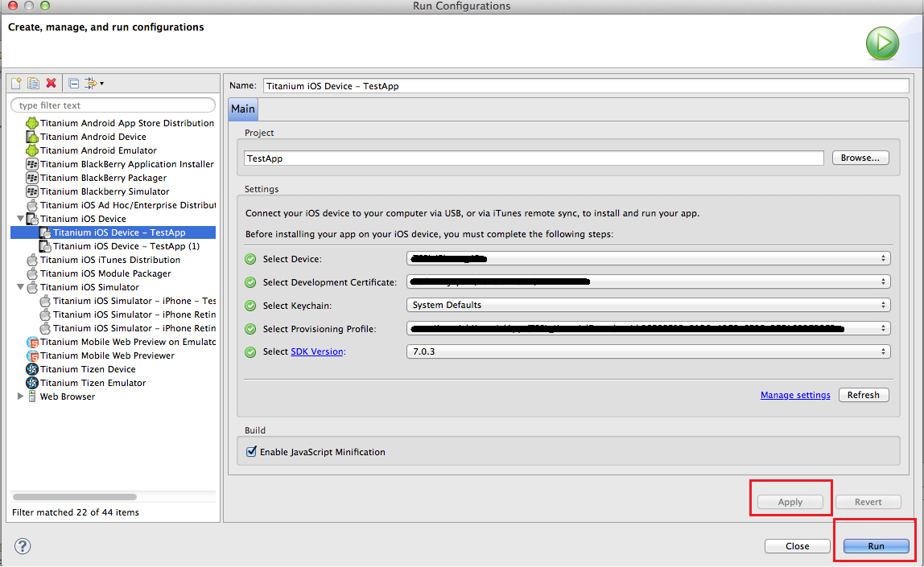Open the SDK Version 7.0.3 dropdown
Image resolution: width=924 pixels, height=567 pixels.
point(648,351)
